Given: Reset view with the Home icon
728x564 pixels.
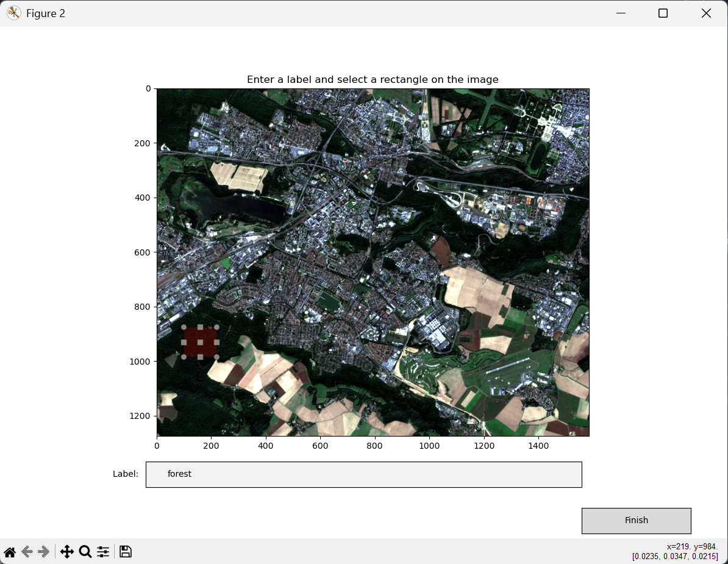Looking at the screenshot, I should (x=10, y=552).
